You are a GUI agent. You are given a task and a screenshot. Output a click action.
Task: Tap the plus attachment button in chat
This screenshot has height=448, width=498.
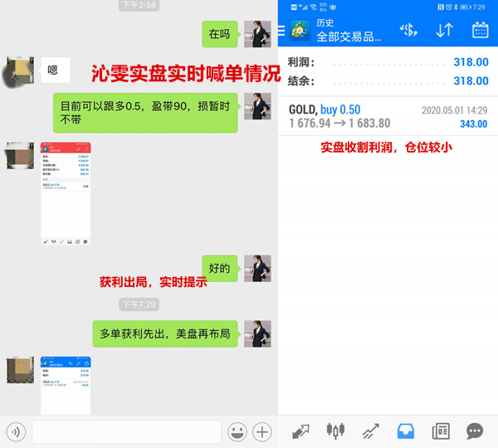click(x=262, y=431)
